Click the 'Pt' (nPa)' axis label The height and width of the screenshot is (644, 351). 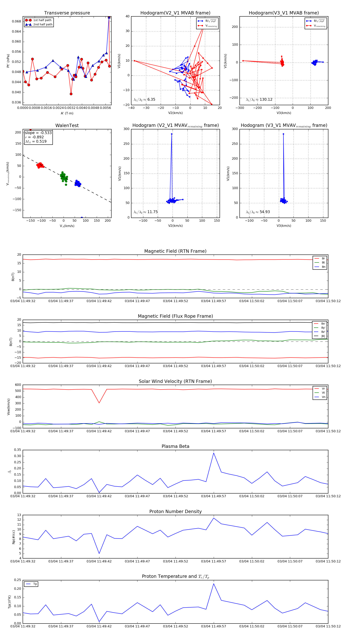pos(8,61)
